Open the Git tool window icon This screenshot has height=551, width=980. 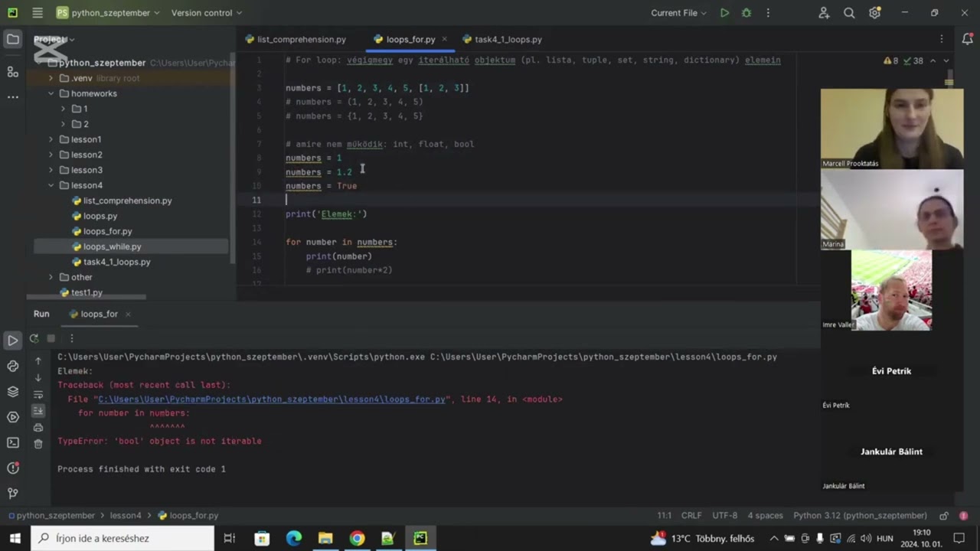pyautogui.click(x=12, y=494)
